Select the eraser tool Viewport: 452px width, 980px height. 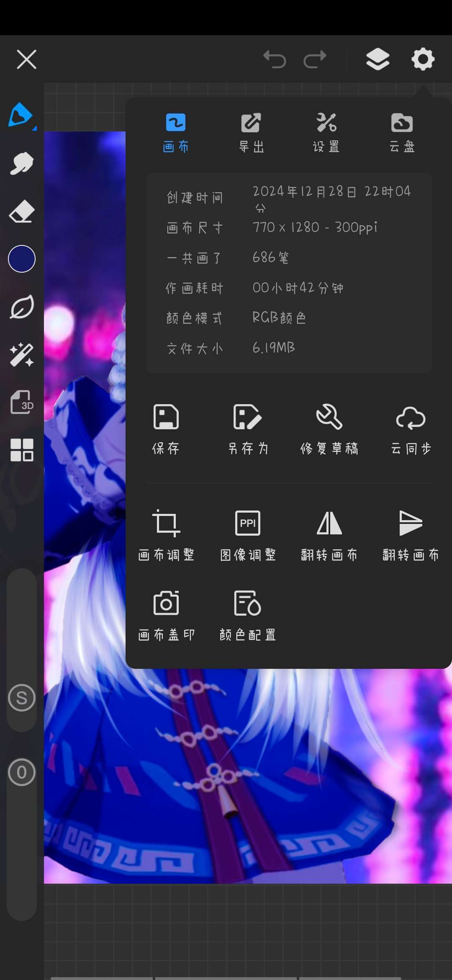(22, 211)
